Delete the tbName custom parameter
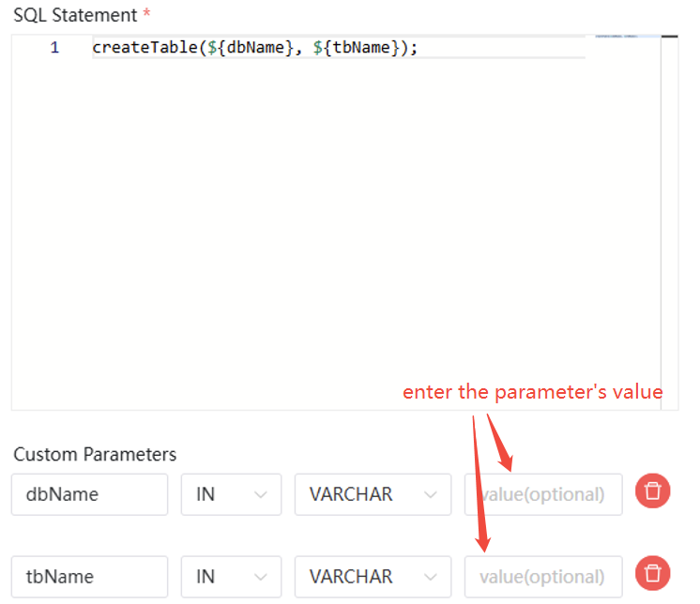 tap(653, 576)
